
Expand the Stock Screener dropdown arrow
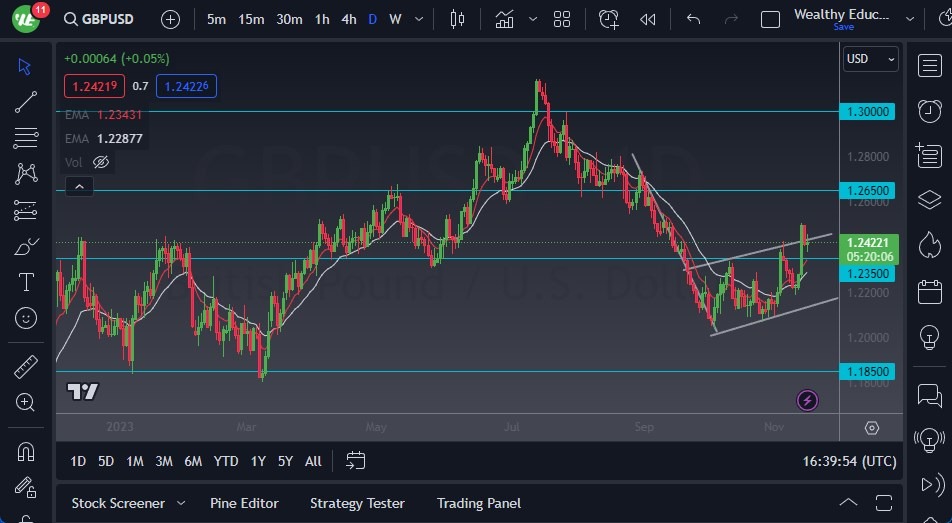pyautogui.click(x=181, y=503)
